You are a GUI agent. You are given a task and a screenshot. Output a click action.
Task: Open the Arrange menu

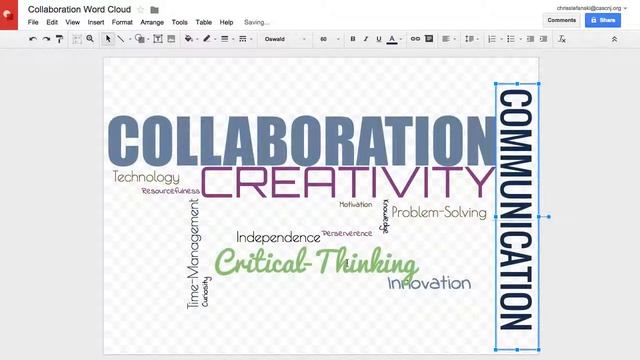pos(152,22)
